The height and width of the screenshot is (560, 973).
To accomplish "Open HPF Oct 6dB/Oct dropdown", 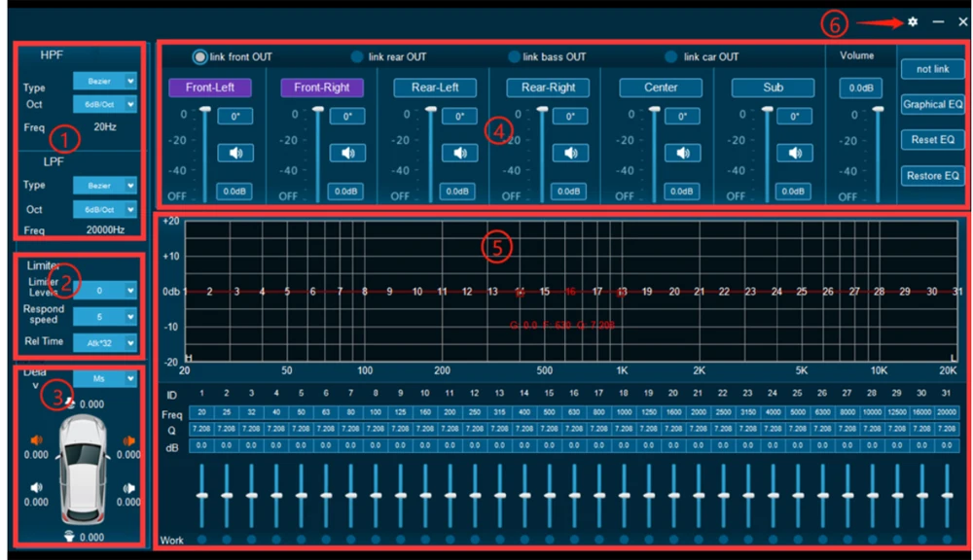I will click(x=105, y=104).
